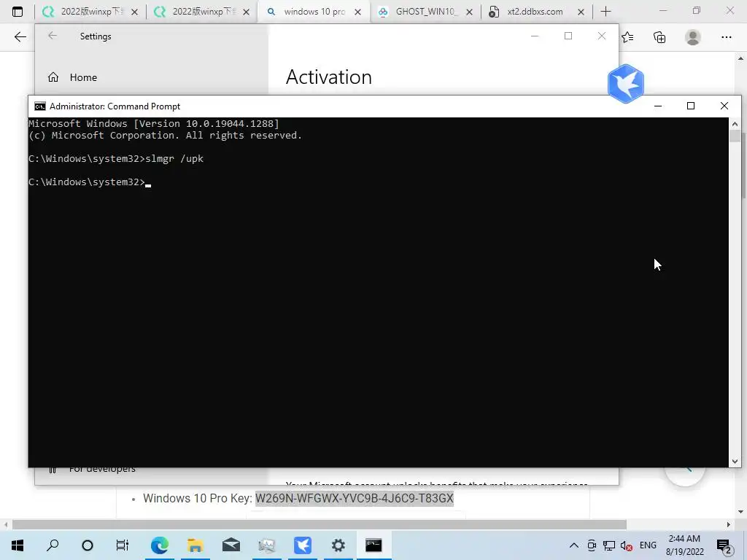Screen dimensions: 747x560
Task: Click Command Prompt scrollbar up arrow
Action: pos(735,124)
